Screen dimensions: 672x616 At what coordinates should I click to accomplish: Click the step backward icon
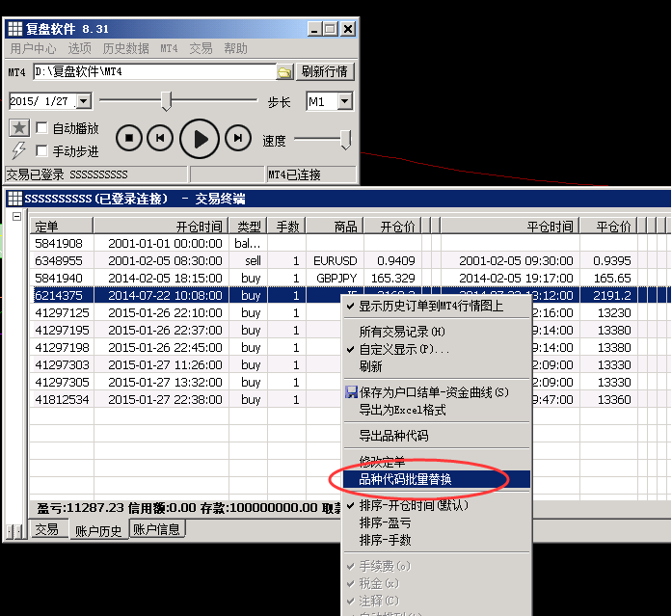[x=161, y=139]
